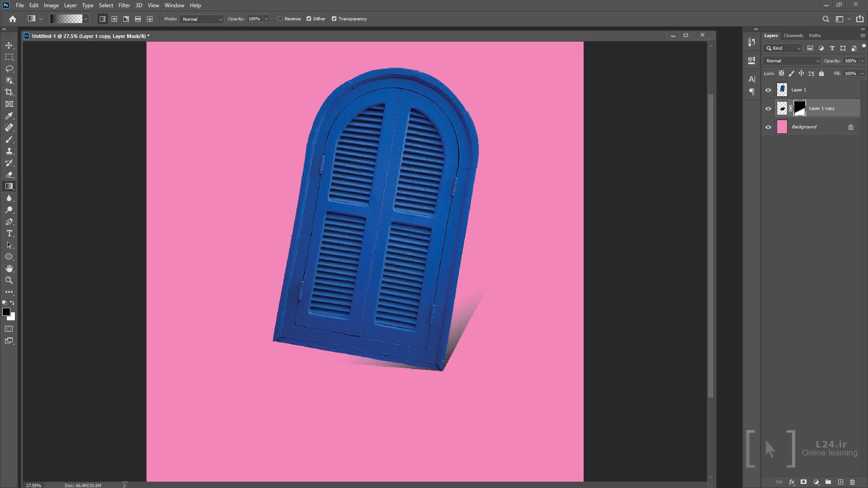868x488 pixels.
Task: Enable the Reverse checkbox
Action: (280, 19)
